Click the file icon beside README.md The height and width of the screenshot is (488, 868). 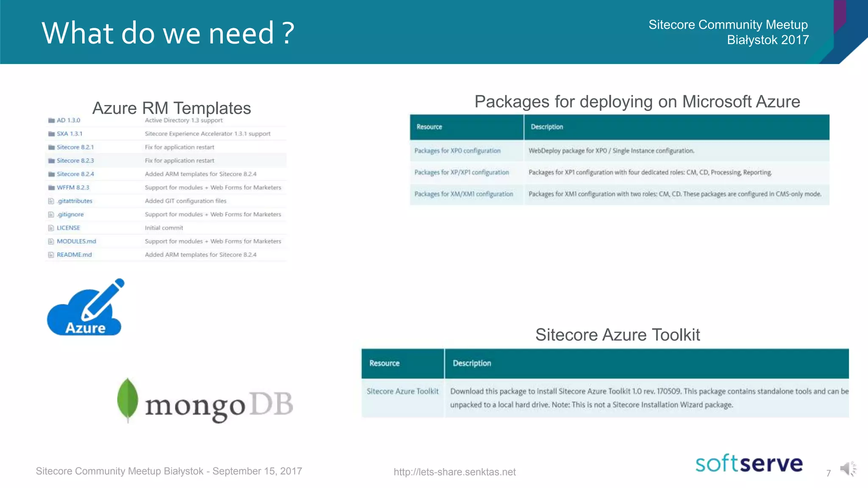coord(51,255)
